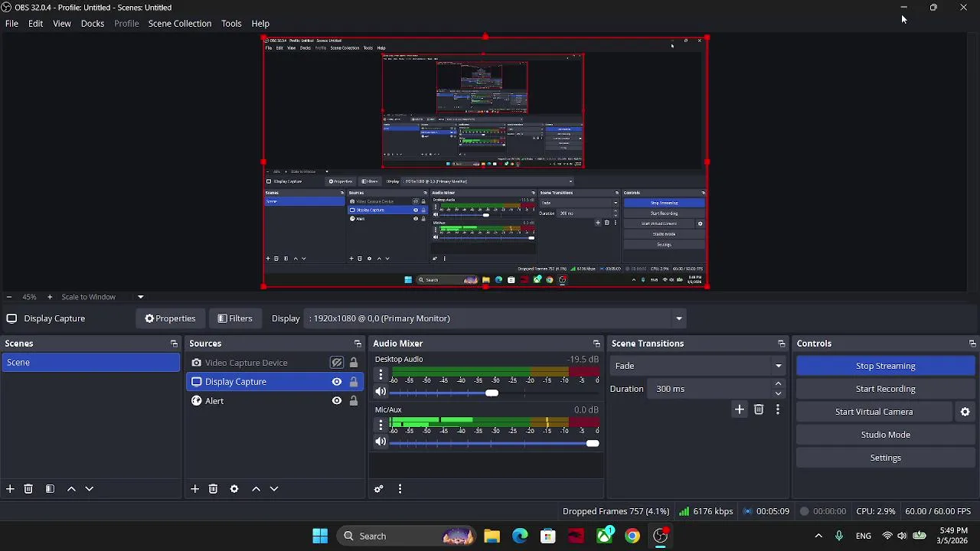Mute Desktop Audio speaker icon
Viewport: 980px width, 551px height.
tap(381, 392)
